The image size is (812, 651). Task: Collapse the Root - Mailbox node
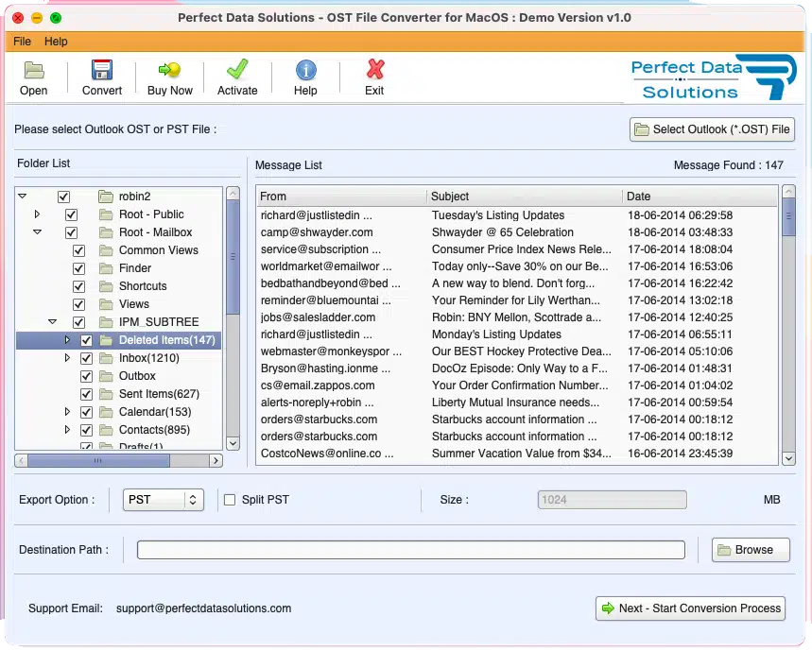pyautogui.click(x=37, y=231)
